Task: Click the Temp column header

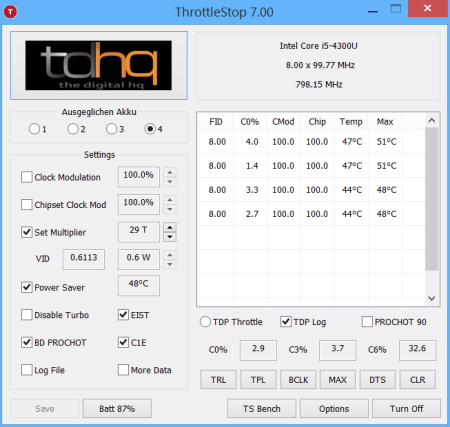Action: (x=351, y=122)
